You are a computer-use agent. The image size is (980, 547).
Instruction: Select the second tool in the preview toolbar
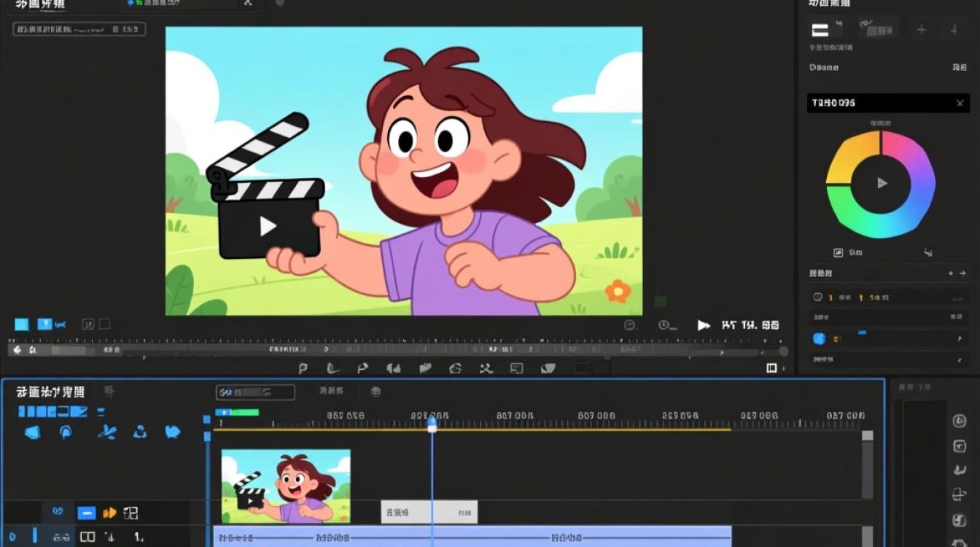coord(332,368)
